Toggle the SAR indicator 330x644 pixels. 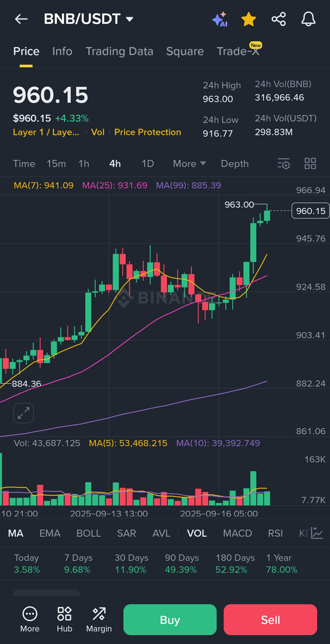126,533
